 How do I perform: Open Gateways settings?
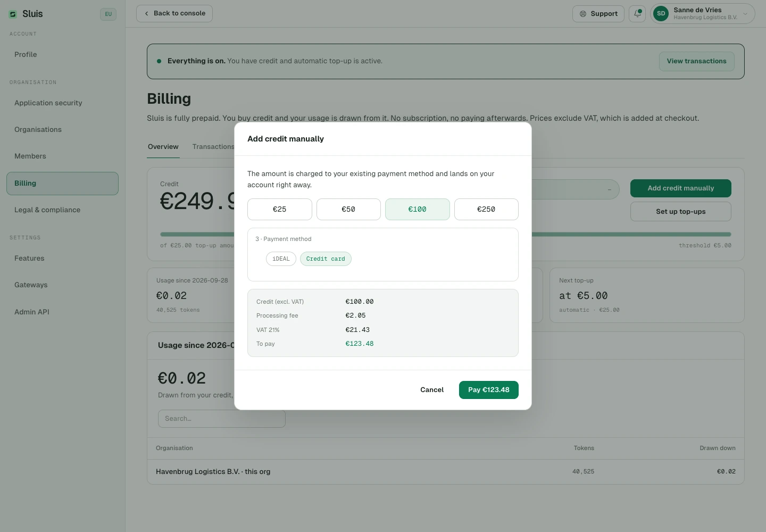tap(62, 285)
